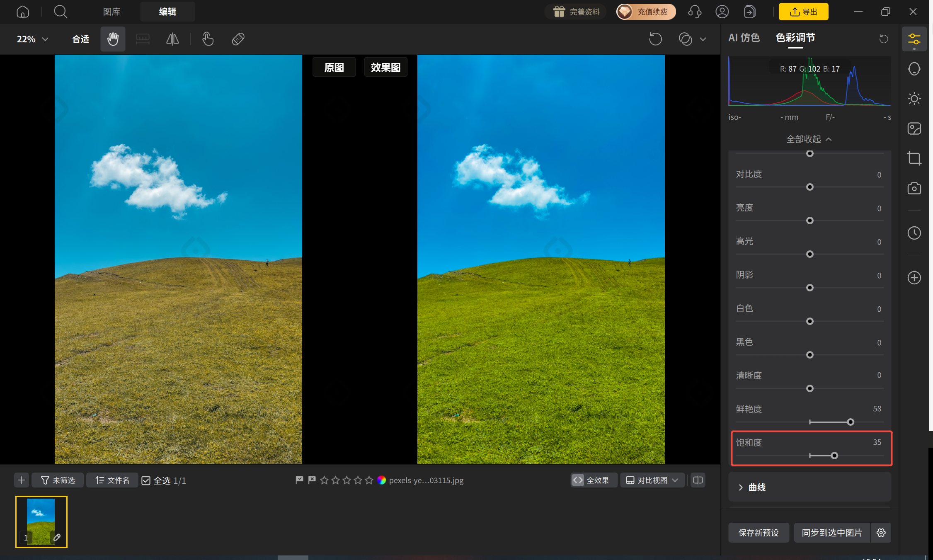Click the 充值续费 recharge button
933x560 pixels.
[646, 12]
